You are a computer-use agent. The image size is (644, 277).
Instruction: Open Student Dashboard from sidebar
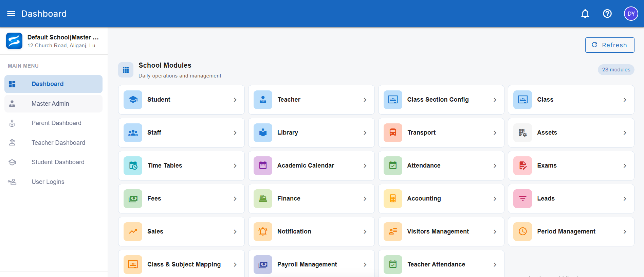click(53, 162)
